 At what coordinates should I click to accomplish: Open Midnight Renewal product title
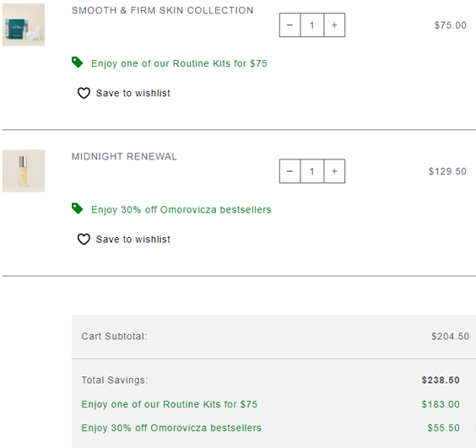pos(124,156)
